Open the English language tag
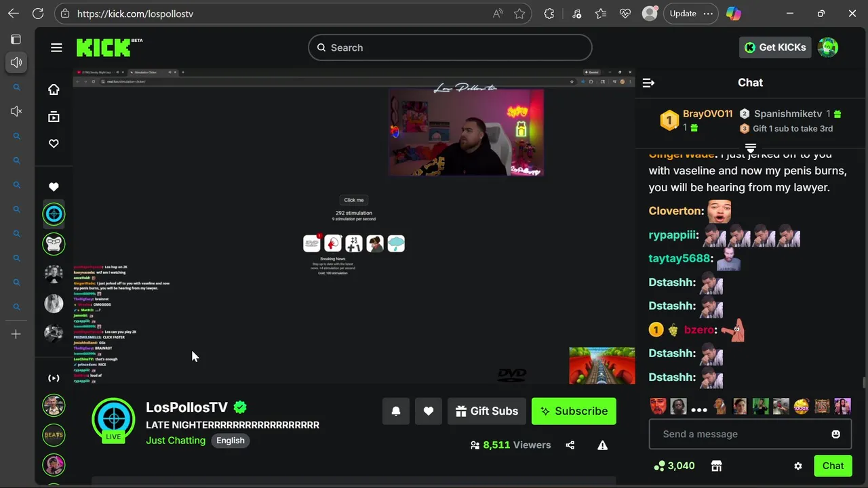Screen dimensions: 868x488 231,441
